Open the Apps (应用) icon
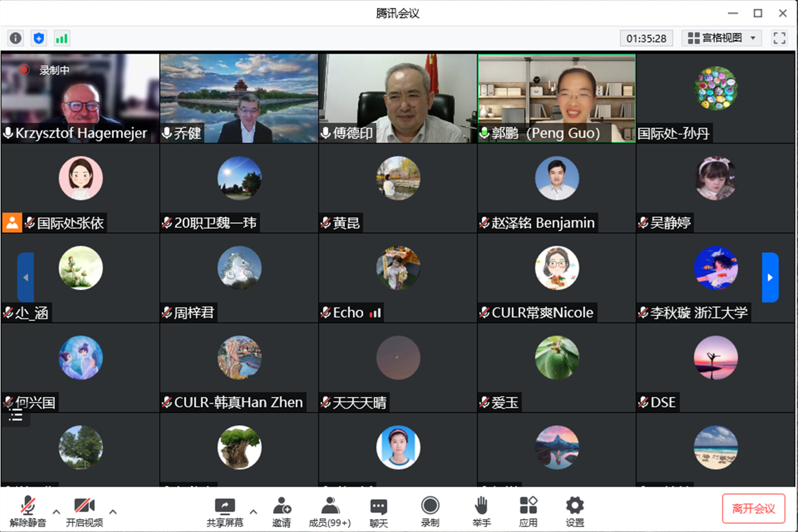The width and height of the screenshot is (798, 532). 528,512
